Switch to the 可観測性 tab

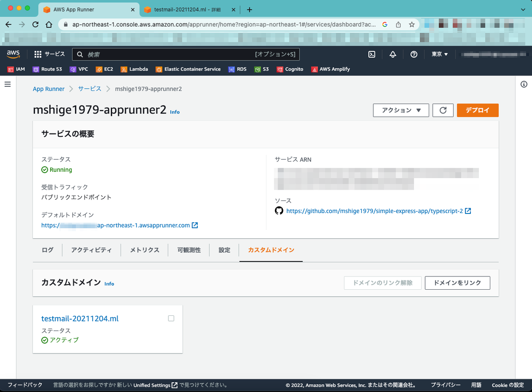[189, 250]
